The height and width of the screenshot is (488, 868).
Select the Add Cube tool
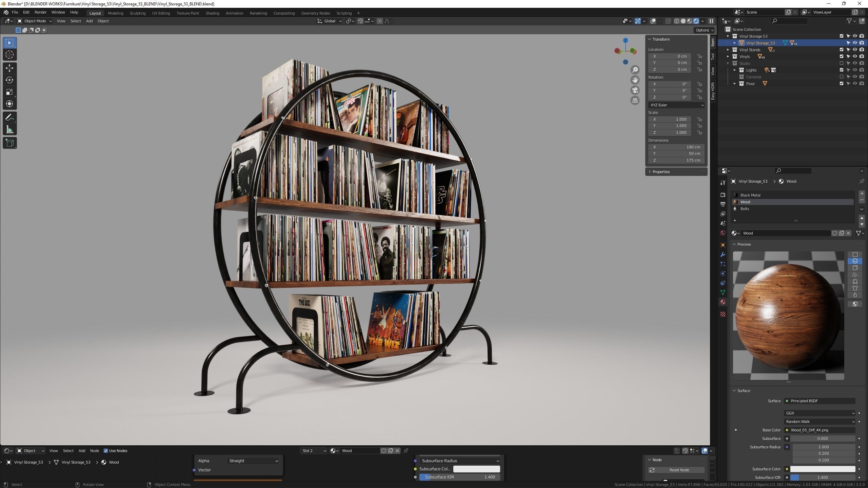9,143
